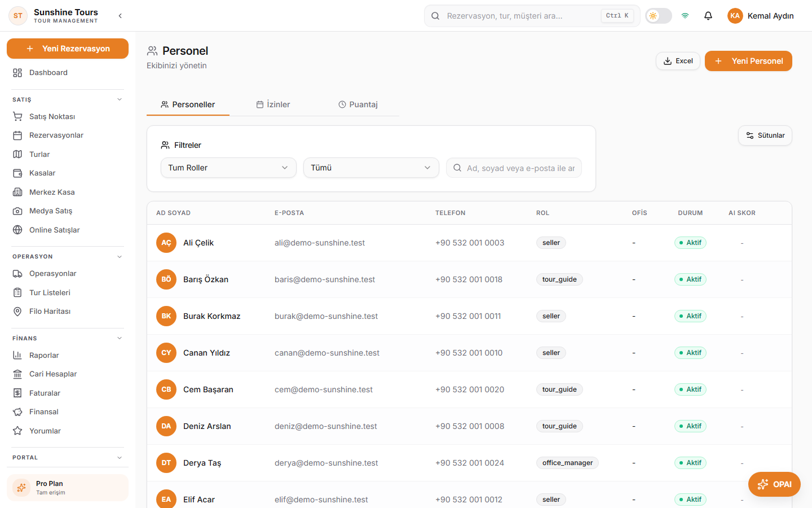812x508 pixels.
Task: Click email elif@demo-sunshine.test
Action: coord(321,500)
